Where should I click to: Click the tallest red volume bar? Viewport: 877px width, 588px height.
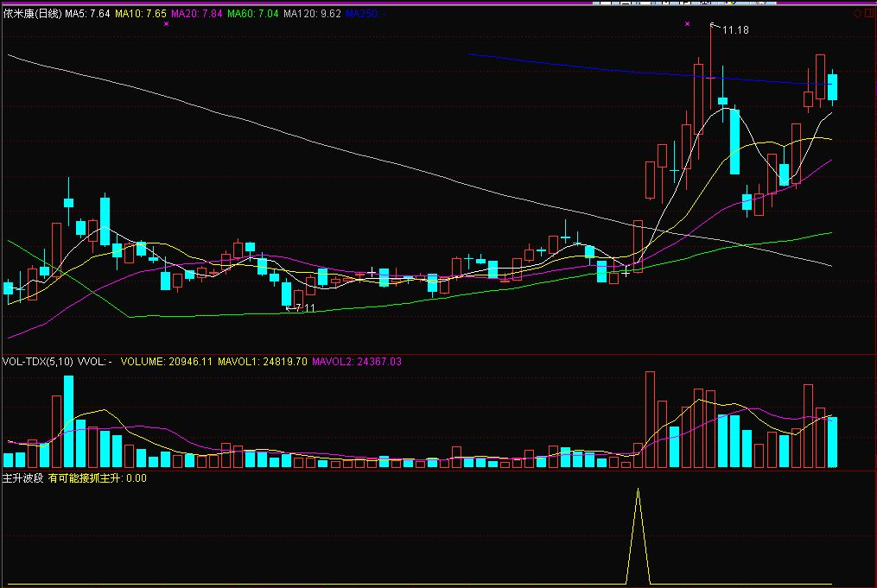(650, 420)
